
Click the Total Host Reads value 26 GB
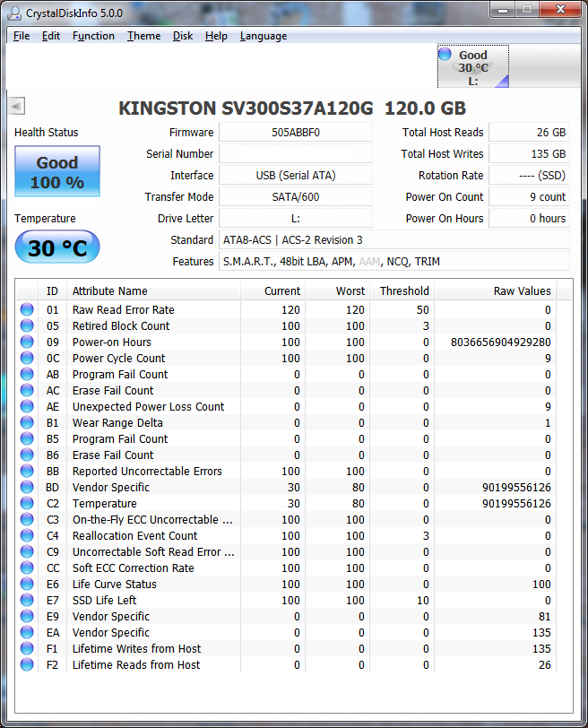coord(529,133)
